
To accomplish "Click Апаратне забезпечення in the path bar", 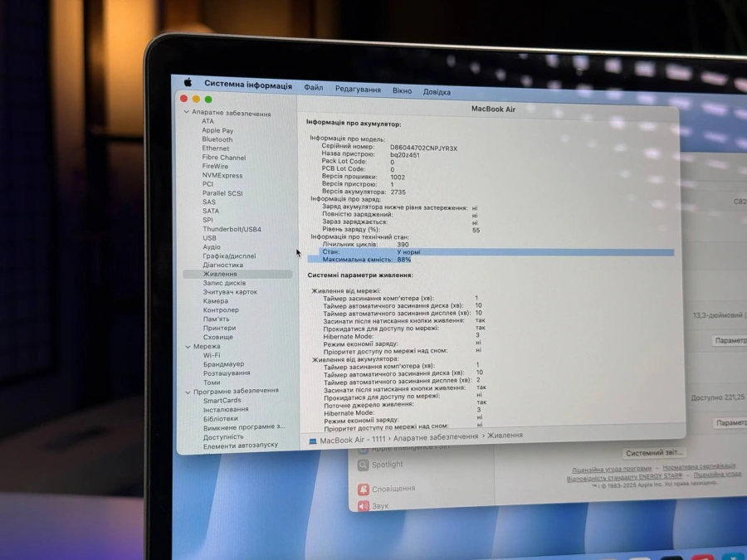I will tap(436, 436).
